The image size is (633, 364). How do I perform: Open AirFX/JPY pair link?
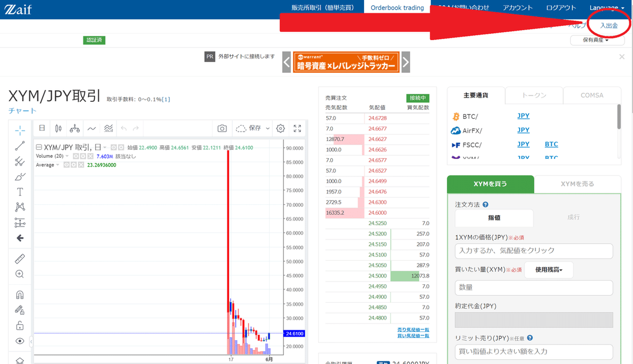523,130
